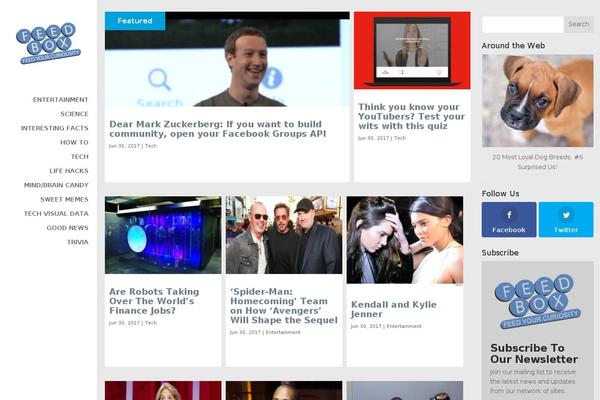Open the How To category
The height and width of the screenshot is (400, 600).
point(74,142)
